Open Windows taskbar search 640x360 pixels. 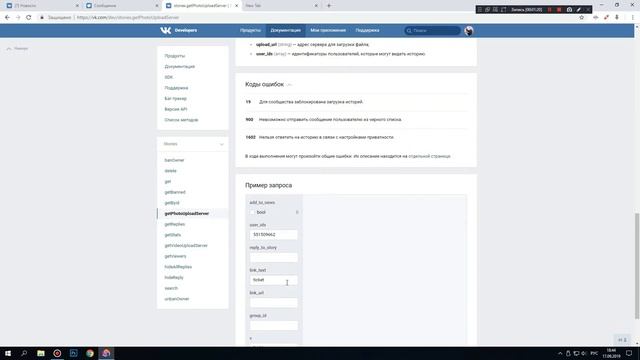click(x=24, y=353)
